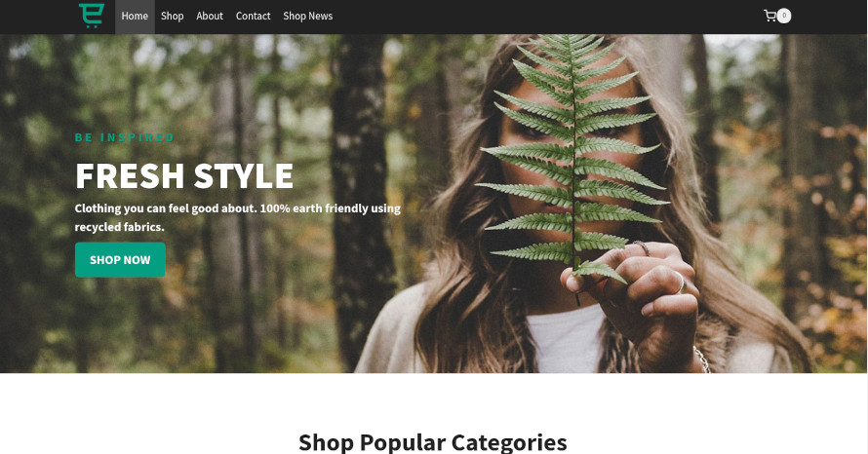The image size is (868, 454).
Task: Navigate to the About page
Action: tap(210, 16)
